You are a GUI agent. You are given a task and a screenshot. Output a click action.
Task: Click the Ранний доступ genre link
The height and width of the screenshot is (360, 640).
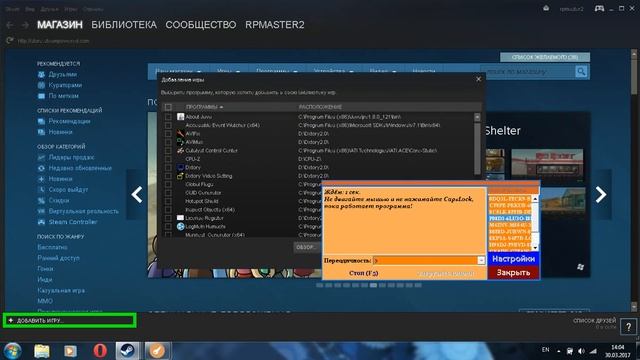(x=58, y=258)
